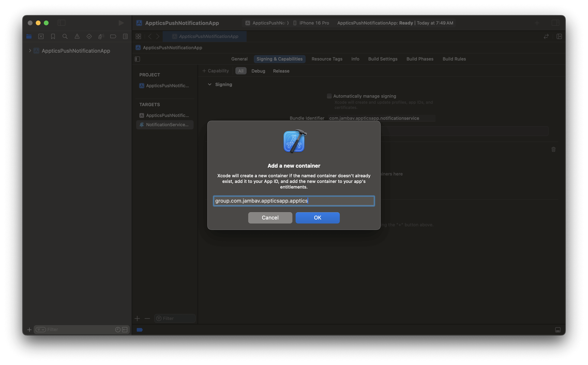Screen dimensions: 588x365
Task: Toggle the project targets list sidebar
Action: (x=138, y=59)
